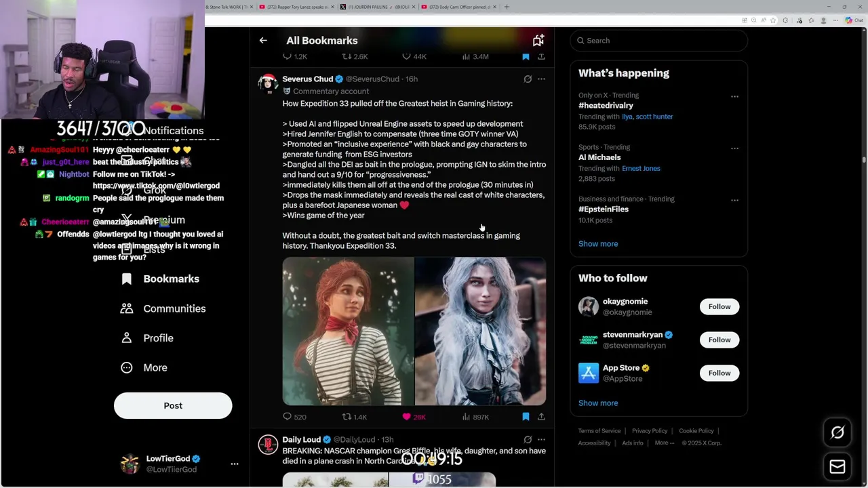
Task: Click the Ernest Jones trending link
Action: pos(641,168)
